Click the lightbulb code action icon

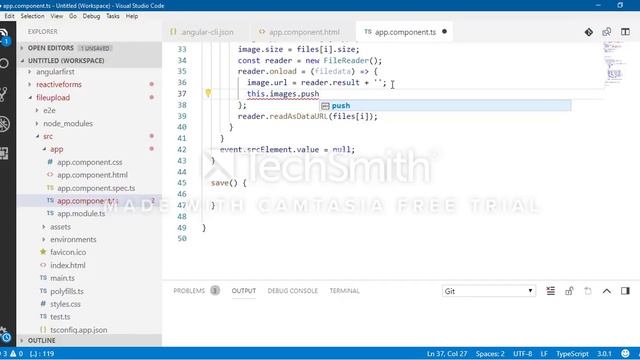(208, 93)
